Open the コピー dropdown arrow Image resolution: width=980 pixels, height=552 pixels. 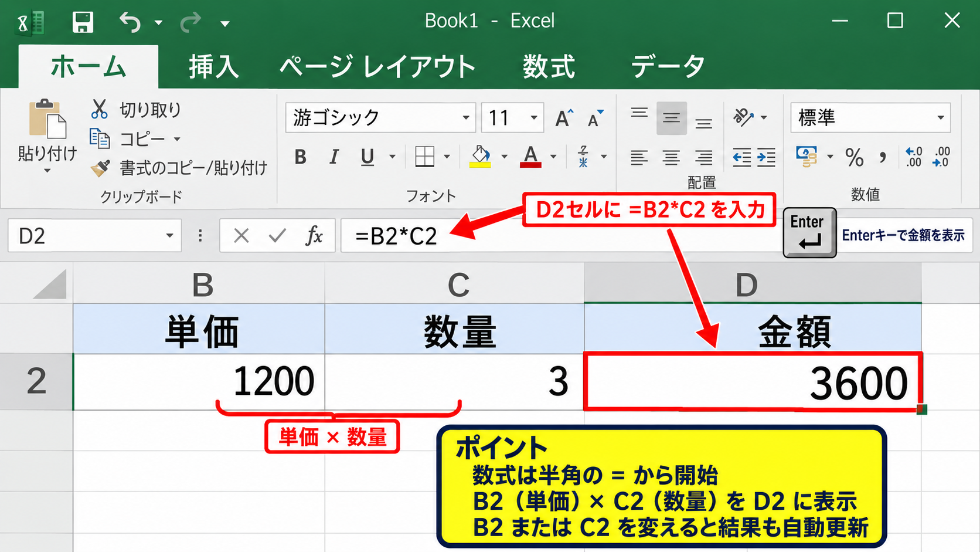pos(177,140)
